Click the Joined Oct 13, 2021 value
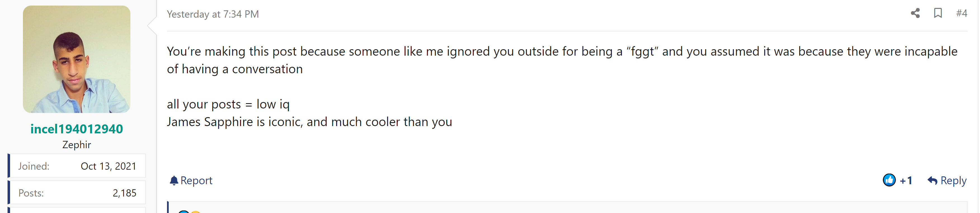The width and height of the screenshot is (980, 213). 109,166
